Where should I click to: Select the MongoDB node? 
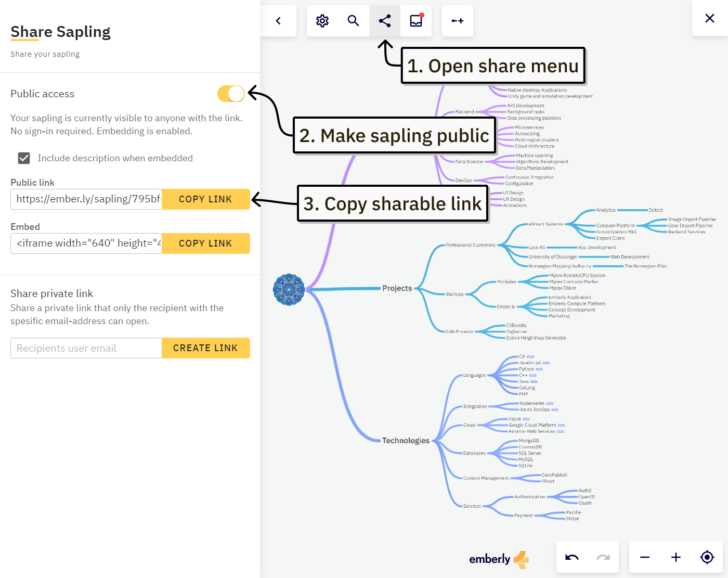tap(529, 441)
